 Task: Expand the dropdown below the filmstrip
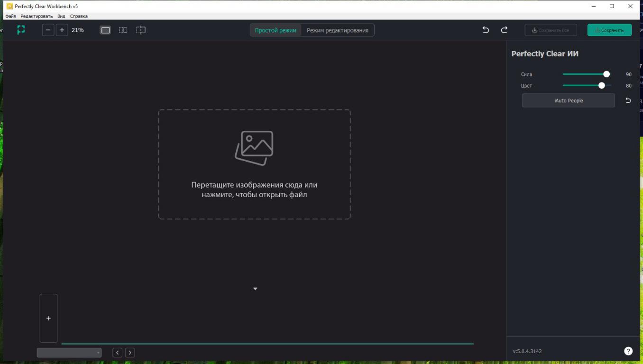69,353
